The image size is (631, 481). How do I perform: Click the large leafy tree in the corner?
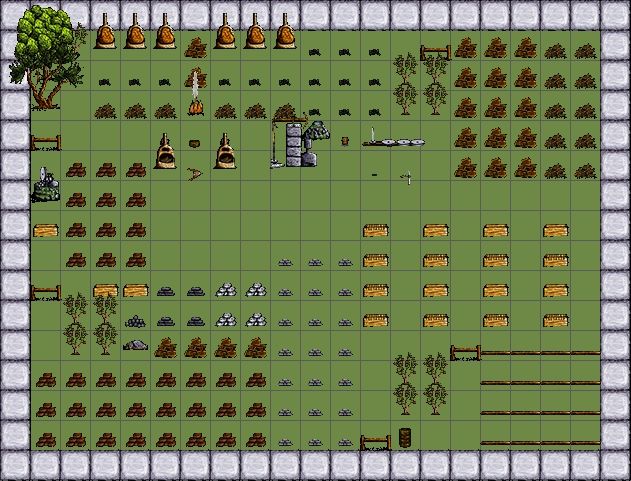(x=45, y=57)
